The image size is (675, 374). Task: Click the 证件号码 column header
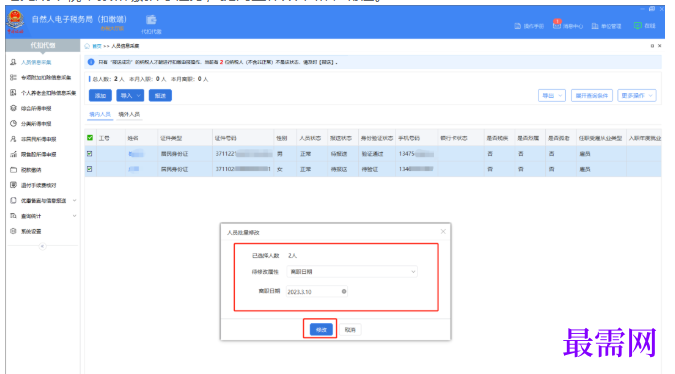[x=226, y=138]
